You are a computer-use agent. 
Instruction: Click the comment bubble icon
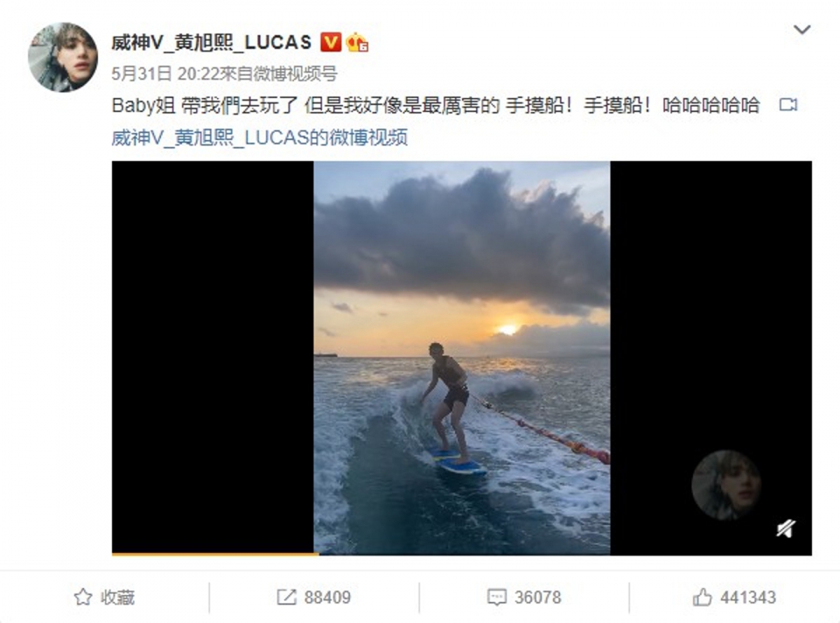(496, 597)
